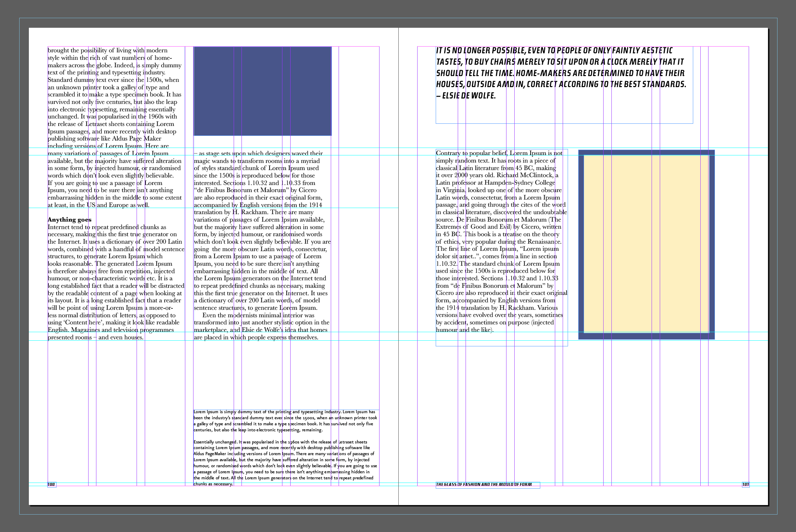Image resolution: width=796 pixels, height=532 pixels.
Task: Click the line 'presented rooms – and even houses.'
Action: click(x=96, y=337)
